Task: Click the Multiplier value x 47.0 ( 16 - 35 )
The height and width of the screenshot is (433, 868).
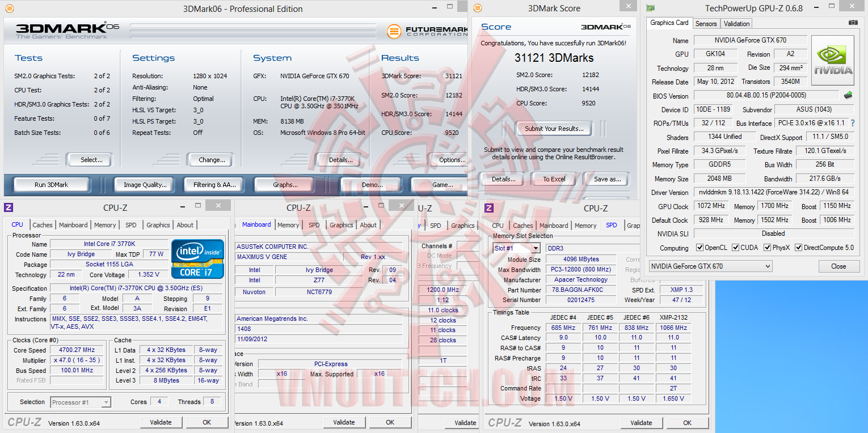Action: click(78, 360)
